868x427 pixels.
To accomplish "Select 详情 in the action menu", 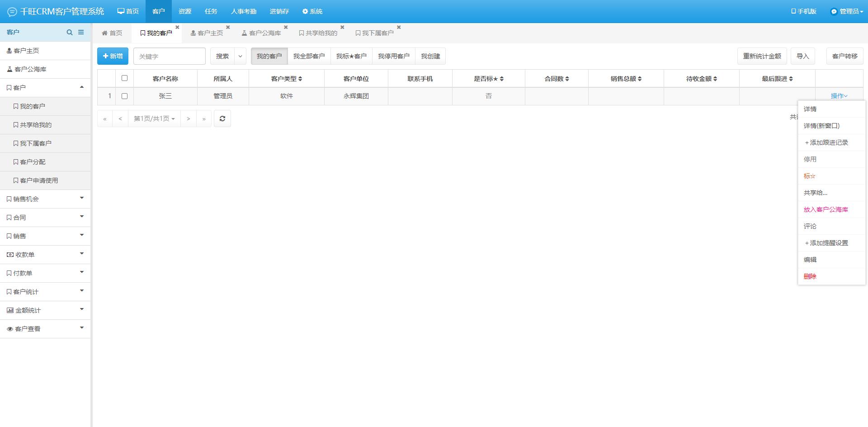I will (x=832, y=109).
